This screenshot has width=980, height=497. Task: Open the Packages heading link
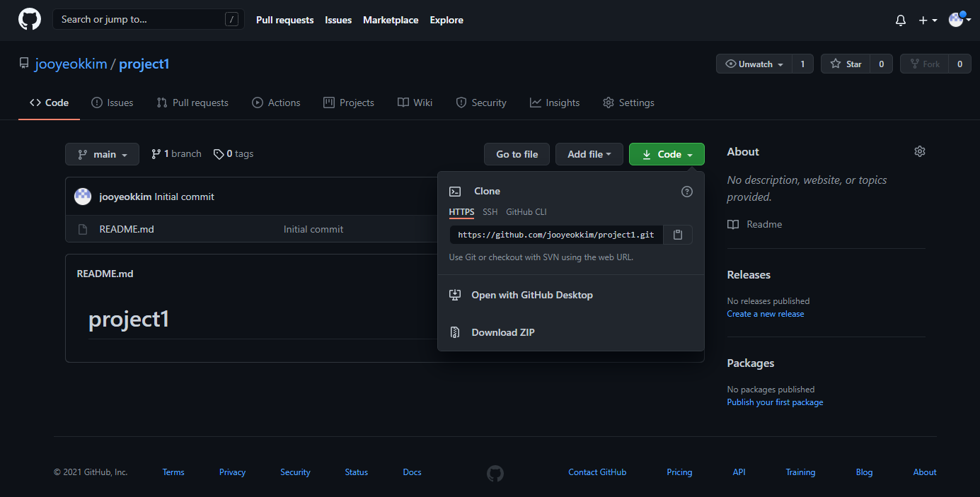point(751,363)
